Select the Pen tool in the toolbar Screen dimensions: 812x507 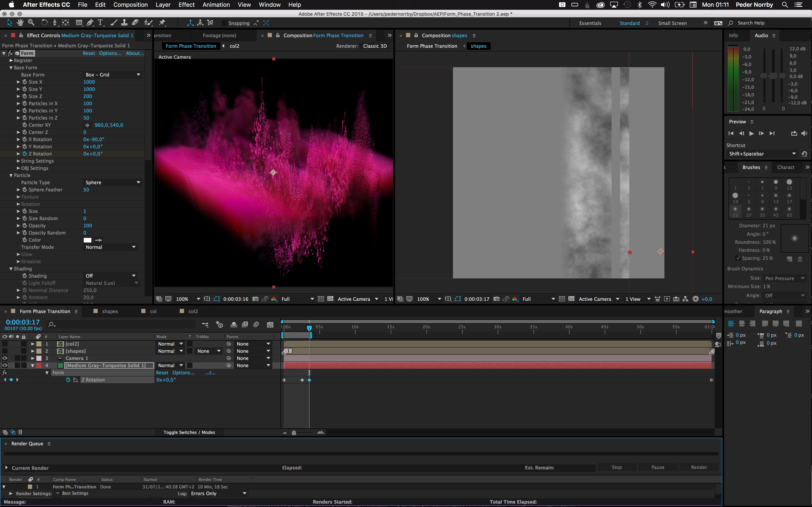90,22
